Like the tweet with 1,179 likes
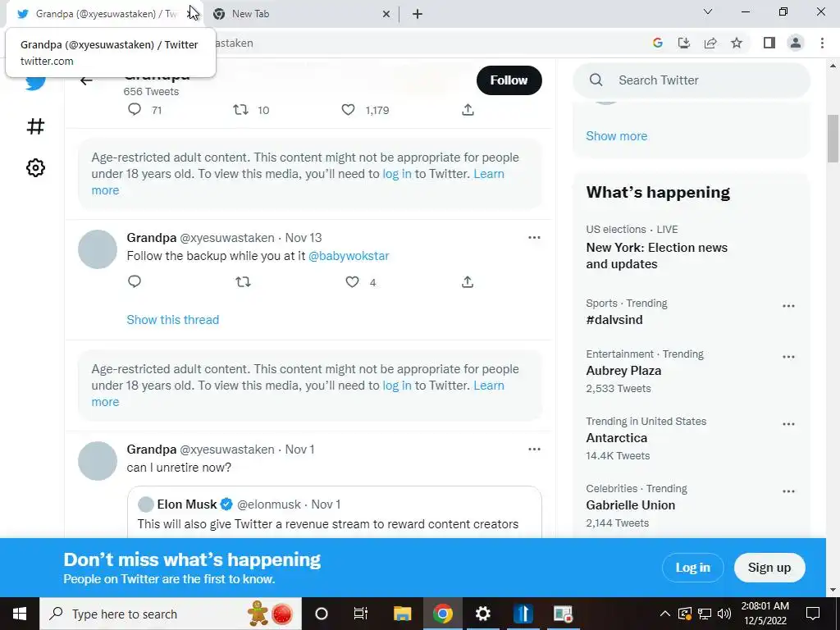 [x=348, y=110]
